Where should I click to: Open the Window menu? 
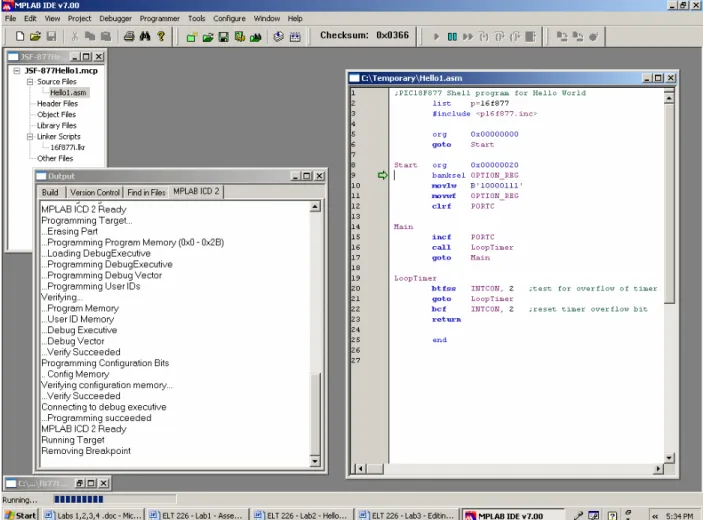click(x=267, y=18)
